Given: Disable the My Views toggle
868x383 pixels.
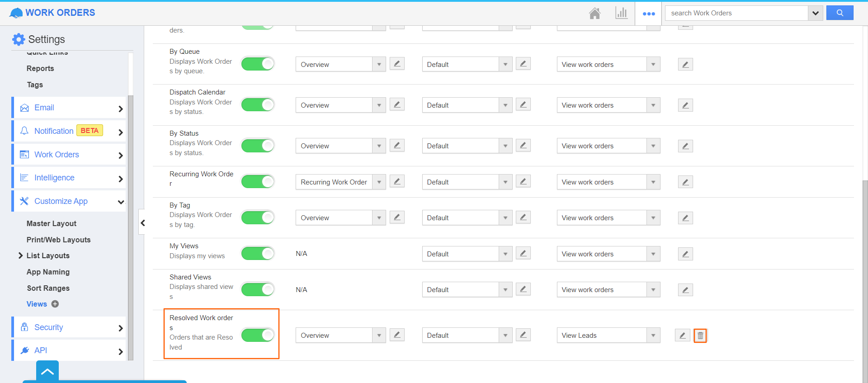Looking at the screenshot, I should tap(258, 253).
